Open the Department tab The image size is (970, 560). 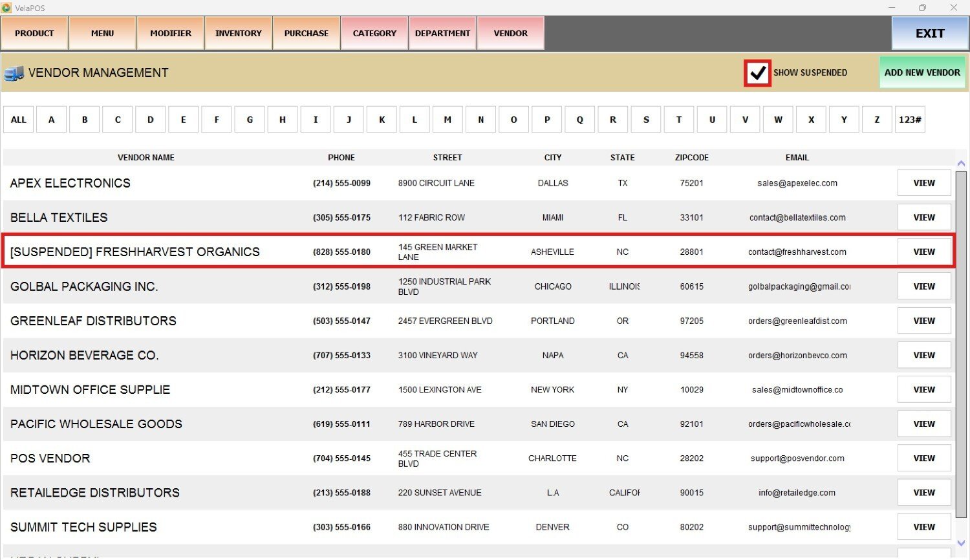[x=442, y=34]
